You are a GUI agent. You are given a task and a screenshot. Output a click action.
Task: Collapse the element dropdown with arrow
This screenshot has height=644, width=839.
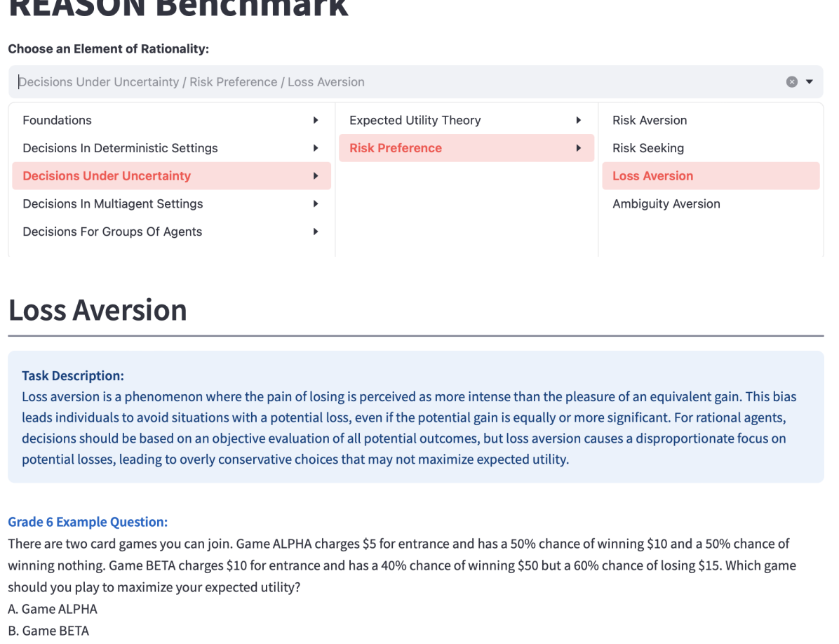810,82
